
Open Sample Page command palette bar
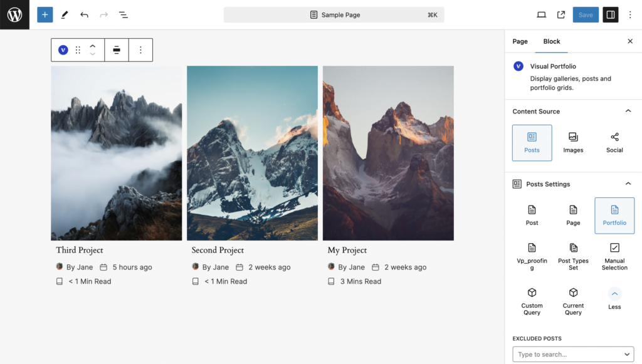[x=334, y=14]
